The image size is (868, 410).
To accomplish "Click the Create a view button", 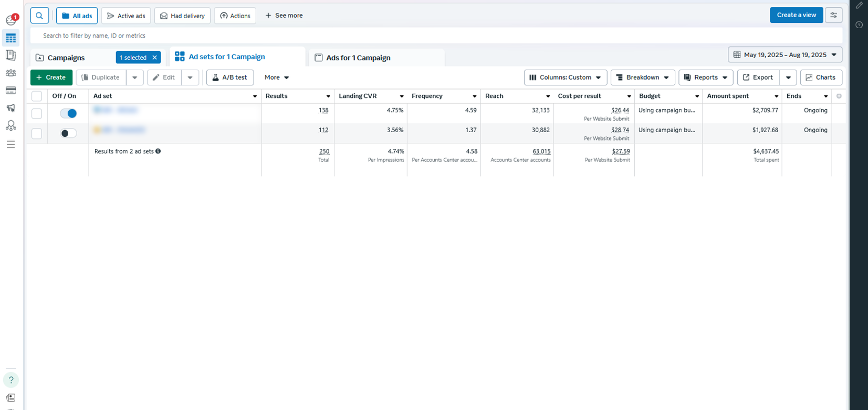I will point(796,15).
